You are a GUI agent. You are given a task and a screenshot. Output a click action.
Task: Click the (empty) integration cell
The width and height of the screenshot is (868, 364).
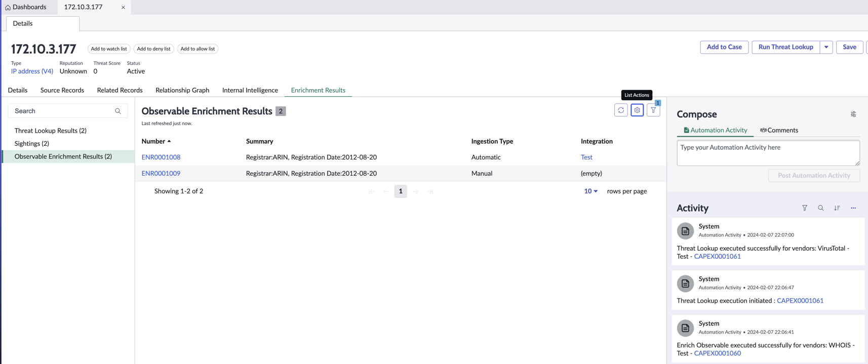[x=591, y=174]
